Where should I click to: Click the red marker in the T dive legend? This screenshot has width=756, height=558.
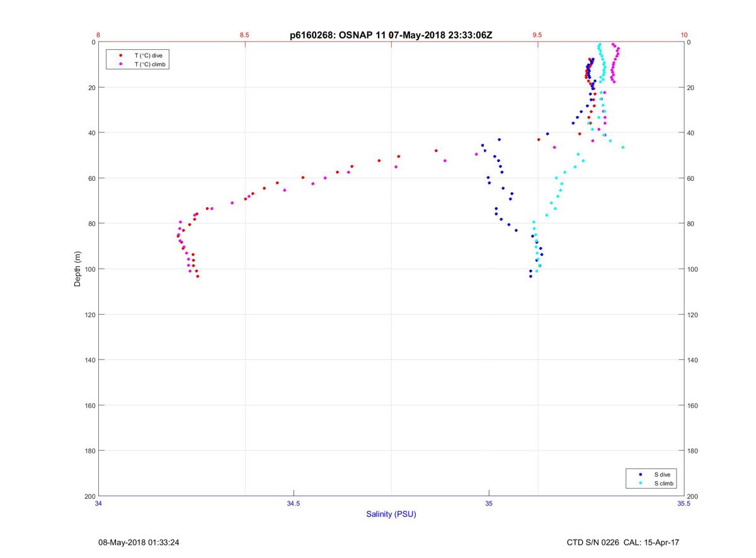pyautogui.click(x=120, y=55)
